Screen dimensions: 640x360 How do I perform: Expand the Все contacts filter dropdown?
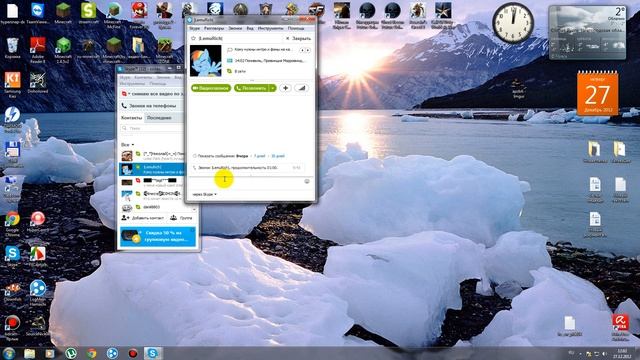127,145
